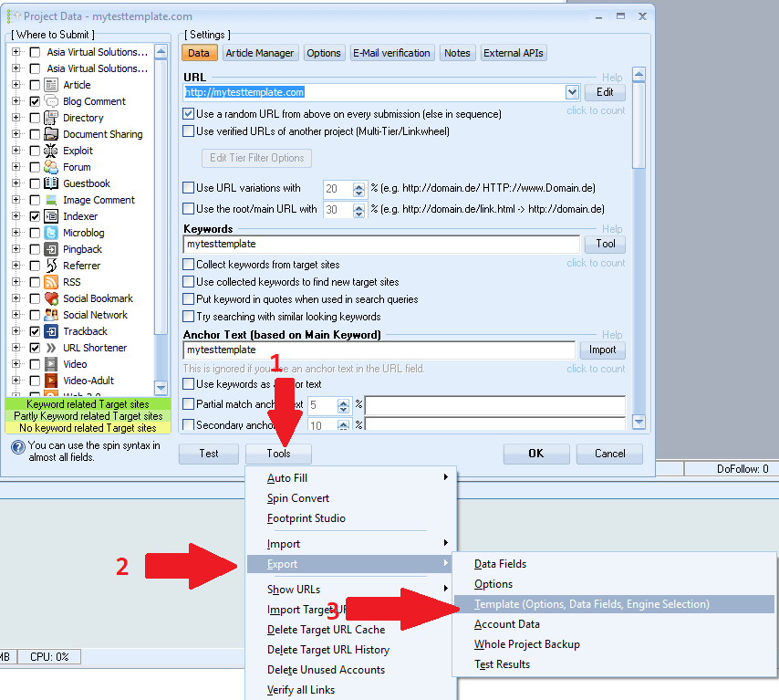Click the Social Bookmark icon
This screenshot has height=700, width=779.
click(x=51, y=298)
